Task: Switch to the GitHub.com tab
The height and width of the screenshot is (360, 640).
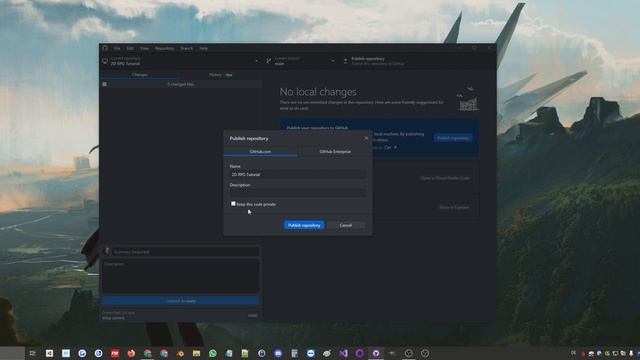Action: tap(260, 151)
